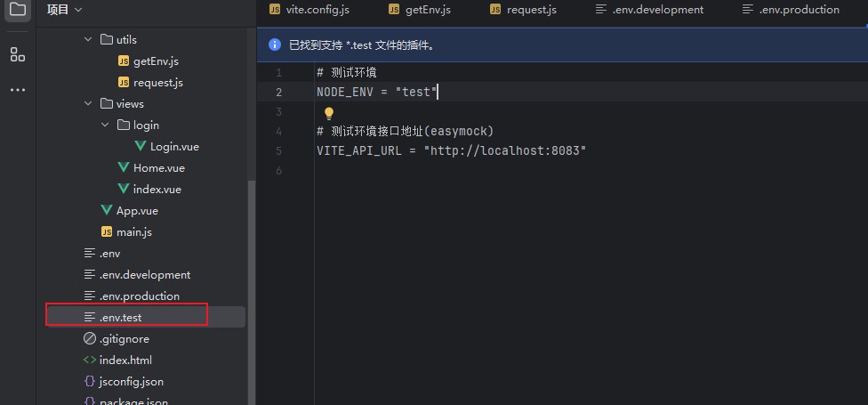Click the JS icon of getEnv.js in tree
This screenshot has width=868, height=405.
[124, 61]
